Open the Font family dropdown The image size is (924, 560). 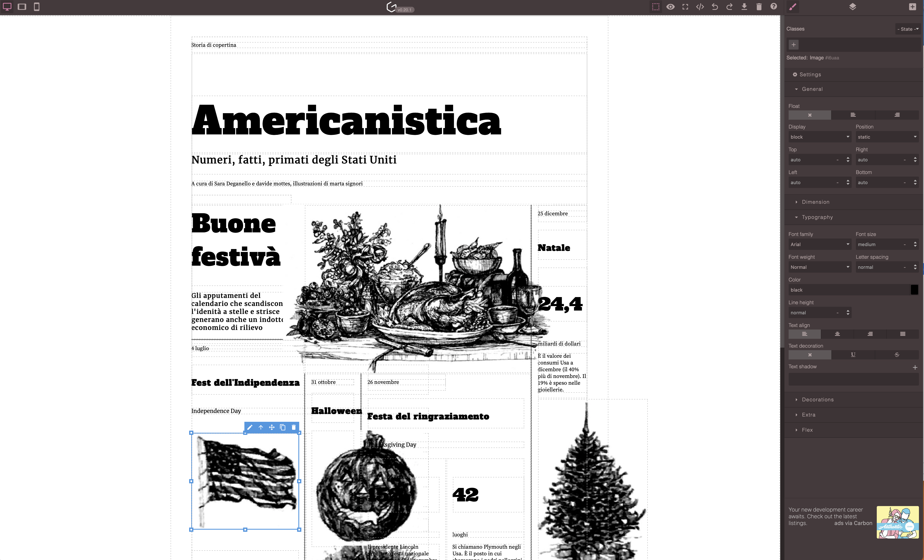(x=820, y=245)
